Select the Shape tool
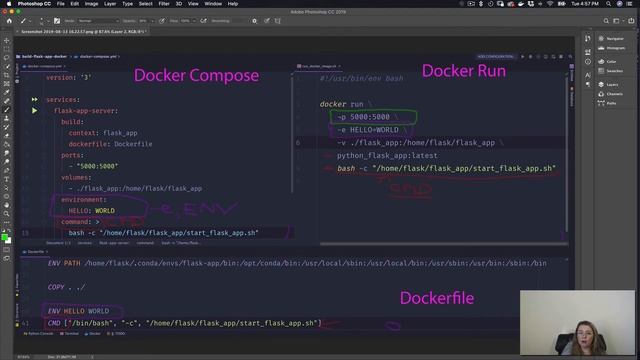The width and height of the screenshot is (640, 360). 7,196
